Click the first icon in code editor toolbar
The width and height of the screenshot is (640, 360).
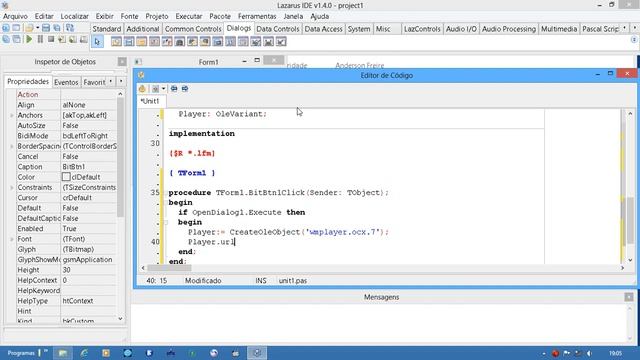[x=142, y=89]
